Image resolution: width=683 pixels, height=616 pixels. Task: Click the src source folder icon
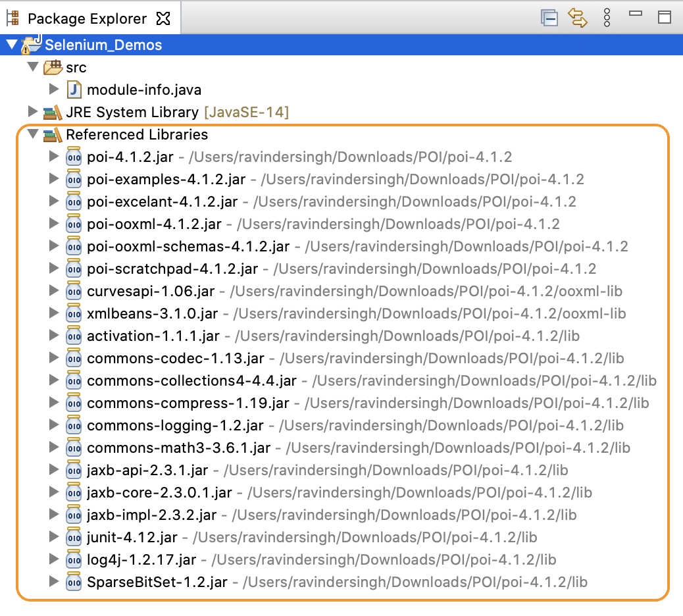click(x=51, y=67)
